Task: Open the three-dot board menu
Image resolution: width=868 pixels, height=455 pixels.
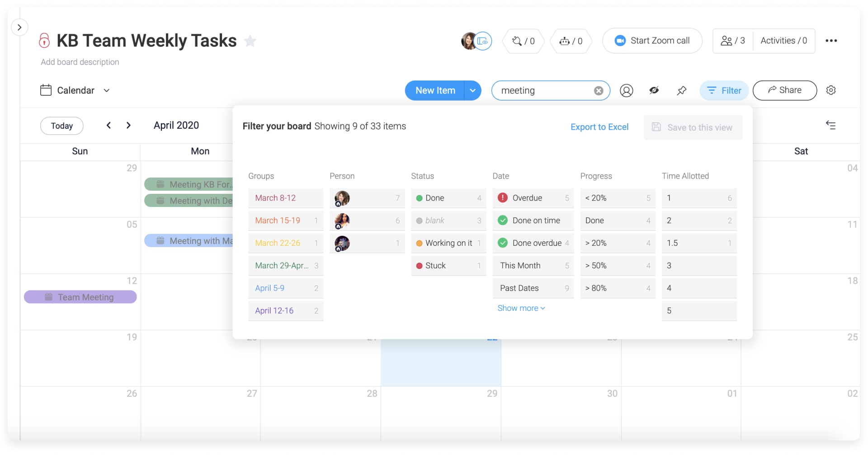Action: [831, 41]
